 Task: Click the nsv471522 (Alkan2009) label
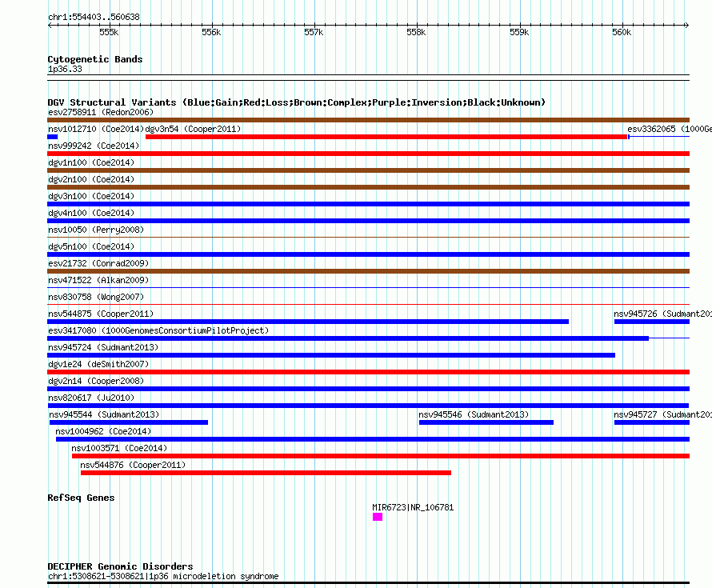(98, 280)
